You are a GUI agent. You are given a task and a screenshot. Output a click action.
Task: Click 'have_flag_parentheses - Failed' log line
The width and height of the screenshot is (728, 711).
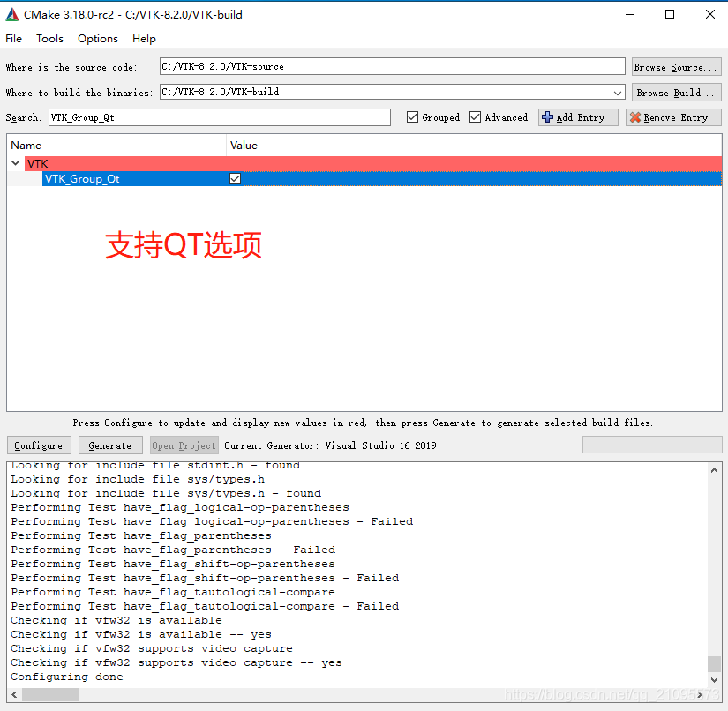pyautogui.click(x=173, y=550)
